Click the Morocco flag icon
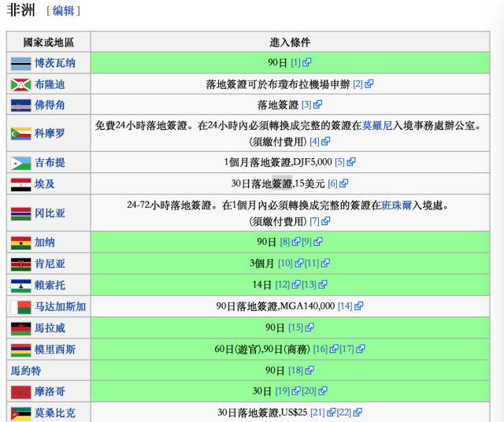504x422 pixels. click(x=20, y=391)
